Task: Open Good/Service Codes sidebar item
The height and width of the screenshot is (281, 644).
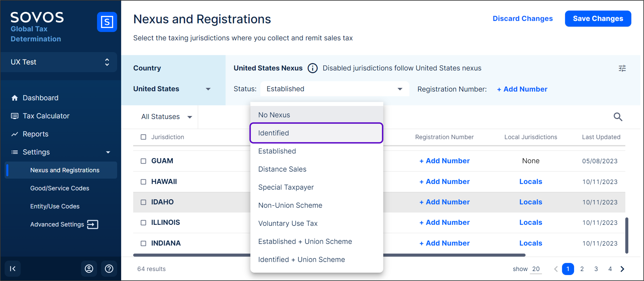Action: [59, 188]
